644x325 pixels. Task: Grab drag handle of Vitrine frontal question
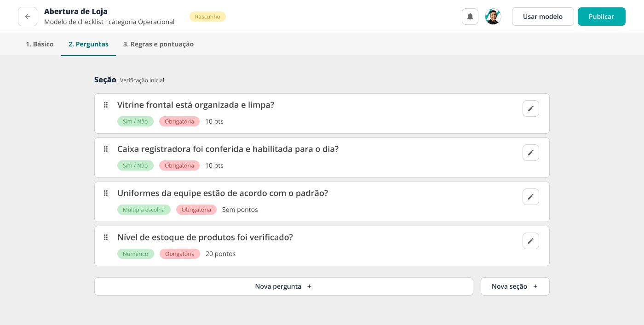point(106,105)
